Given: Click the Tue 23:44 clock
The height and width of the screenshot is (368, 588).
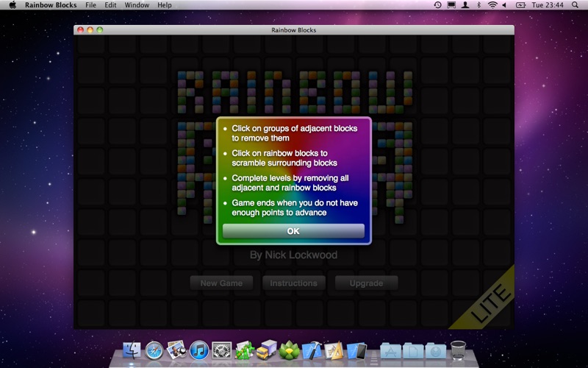Looking at the screenshot, I should 548,5.
